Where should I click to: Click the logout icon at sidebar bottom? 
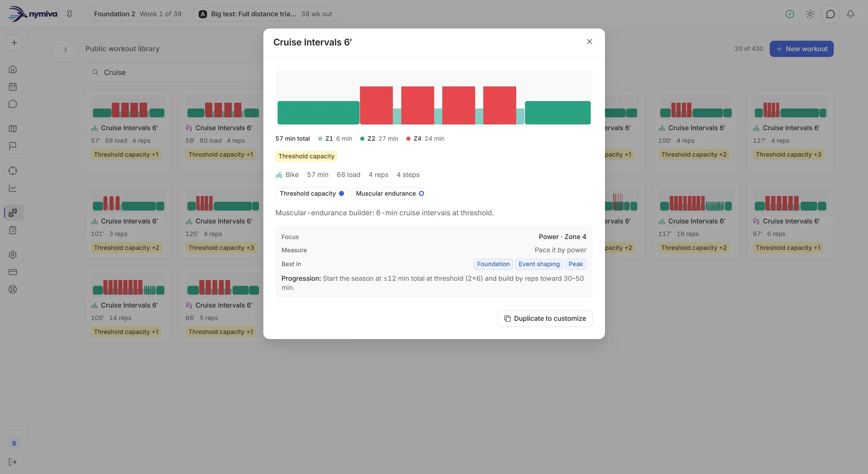coord(13,462)
